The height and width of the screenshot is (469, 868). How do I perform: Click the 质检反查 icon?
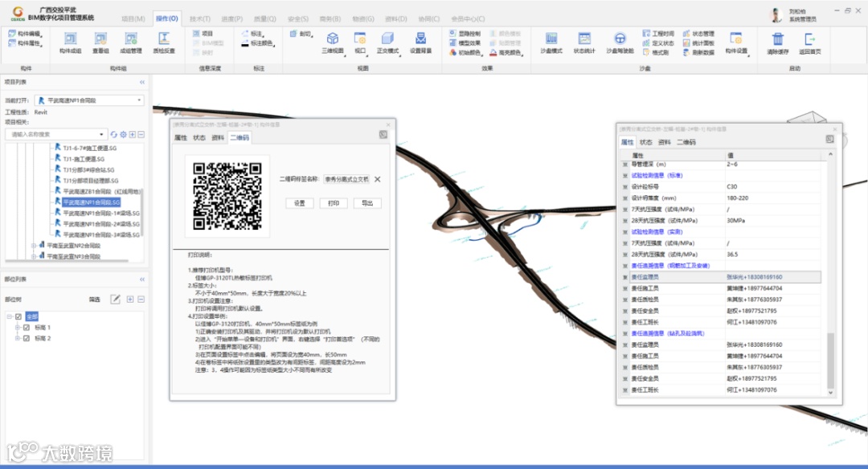164,43
